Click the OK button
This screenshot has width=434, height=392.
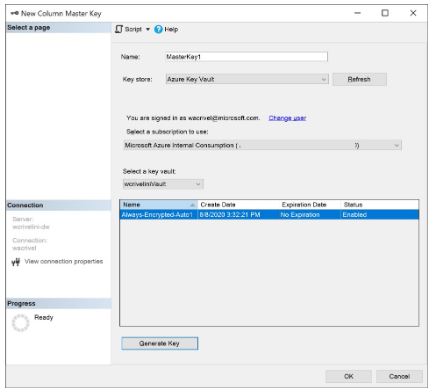click(x=348, y=376)
